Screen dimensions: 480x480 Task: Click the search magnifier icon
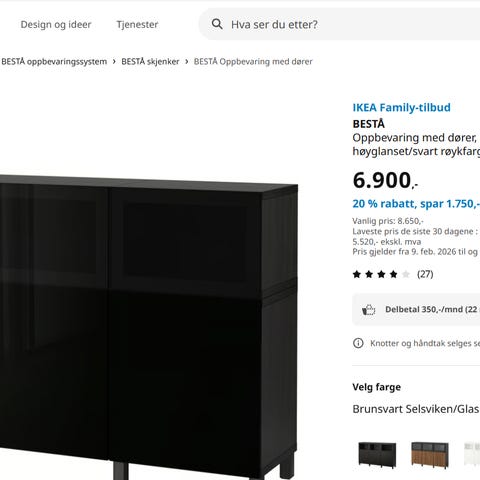(x=217, y=24)
